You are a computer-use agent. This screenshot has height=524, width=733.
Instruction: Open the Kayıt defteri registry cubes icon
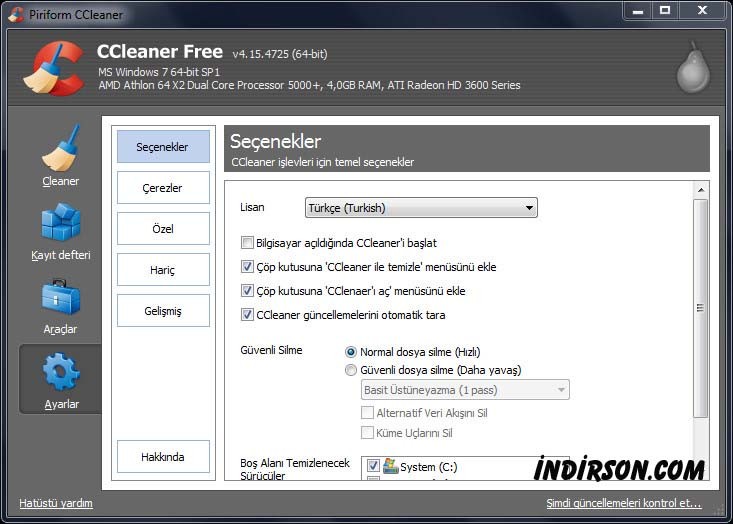(x=61, y=222)
